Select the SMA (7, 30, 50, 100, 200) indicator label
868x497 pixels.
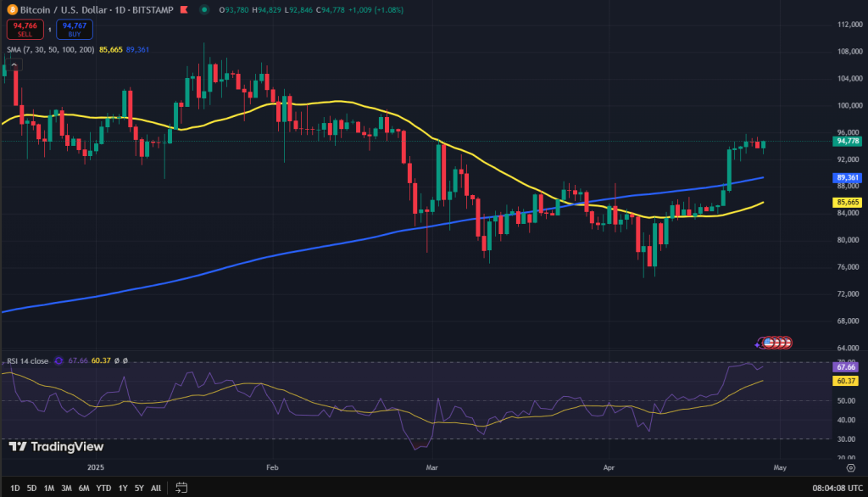pyautogui.click(x=50, y=50)
